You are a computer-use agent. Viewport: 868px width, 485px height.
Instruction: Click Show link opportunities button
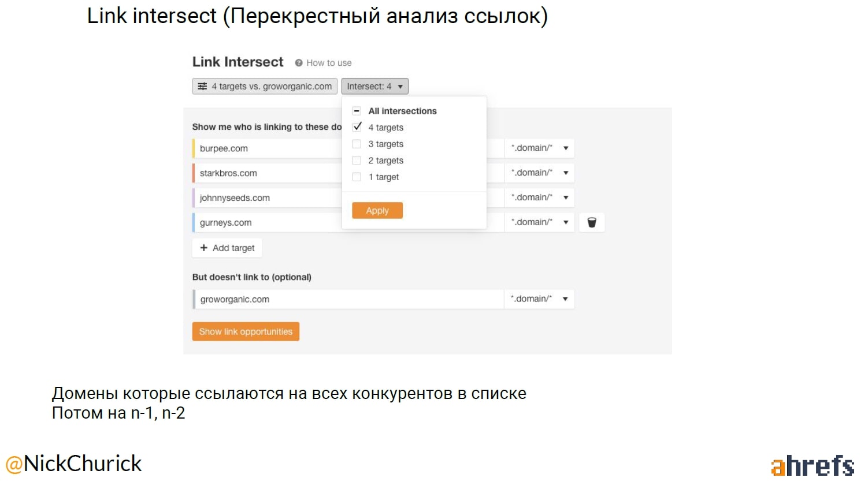tap(246, 331)
